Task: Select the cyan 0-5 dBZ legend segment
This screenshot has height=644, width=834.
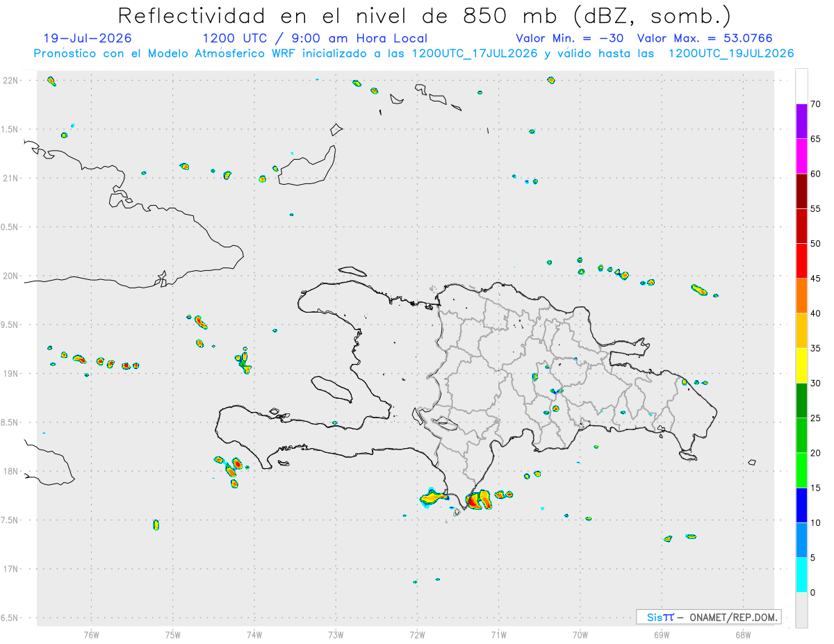Action: 801,575
